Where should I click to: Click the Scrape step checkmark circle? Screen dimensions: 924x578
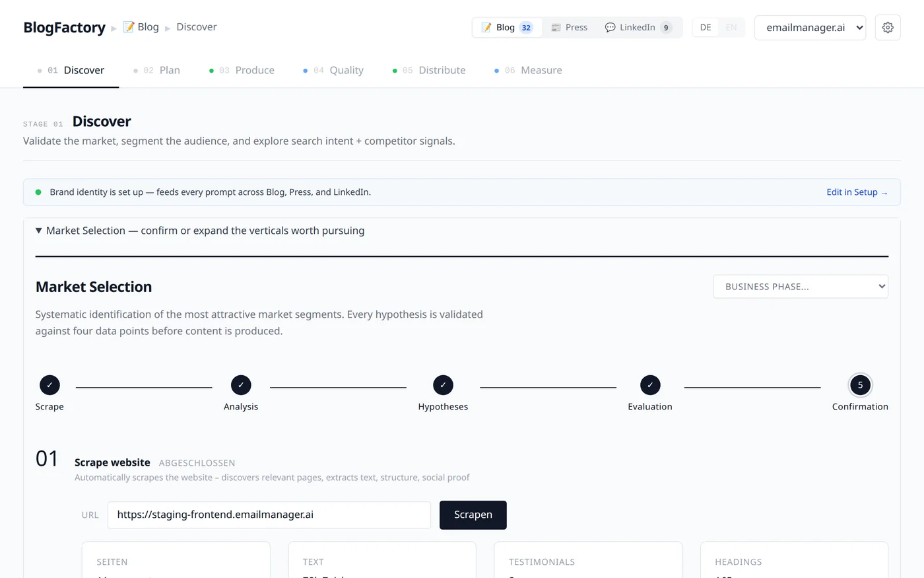(x=49, y=385)
